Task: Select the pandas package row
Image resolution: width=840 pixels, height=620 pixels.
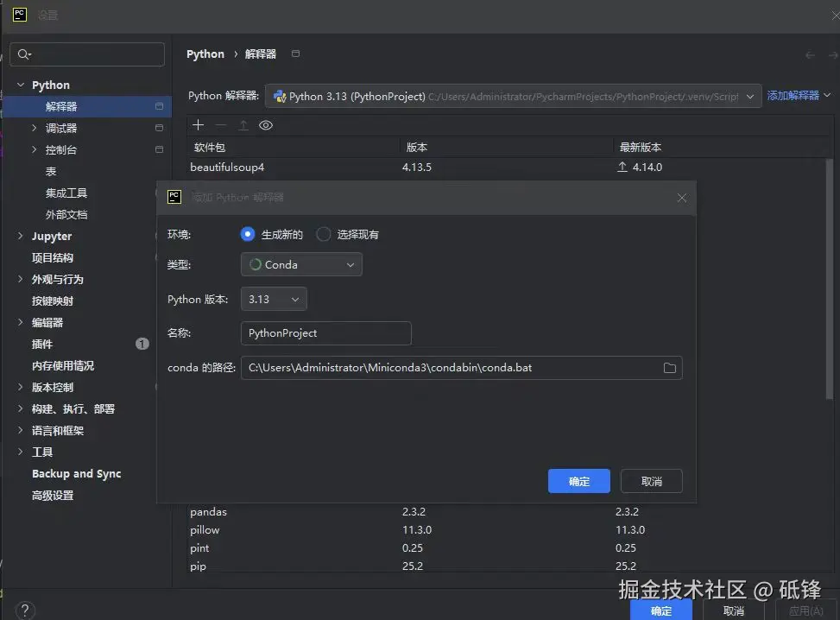Action: [506, 512]
